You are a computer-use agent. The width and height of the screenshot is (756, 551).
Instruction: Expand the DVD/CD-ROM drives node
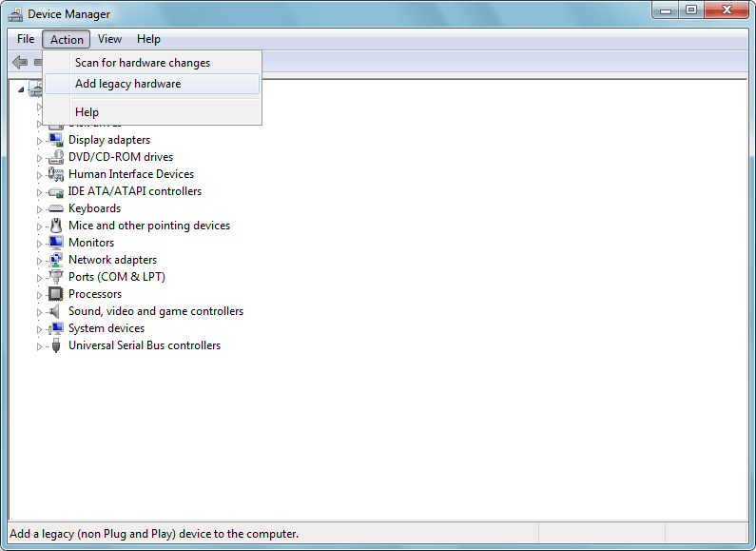tap(39, 158)
